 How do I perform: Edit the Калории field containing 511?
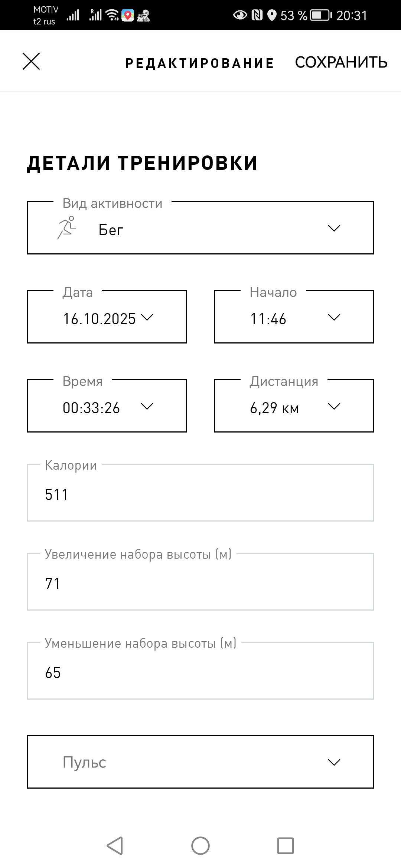200,493
